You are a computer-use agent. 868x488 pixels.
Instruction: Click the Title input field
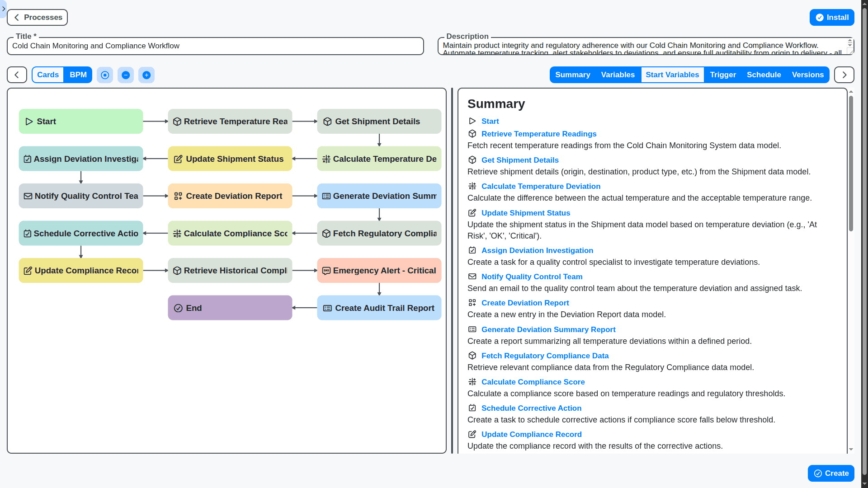pyautogui.click(x=215, y=46)
